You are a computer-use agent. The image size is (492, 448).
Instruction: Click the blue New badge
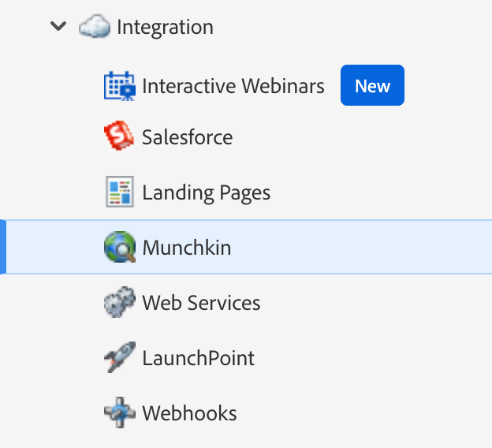pos(372,85)
